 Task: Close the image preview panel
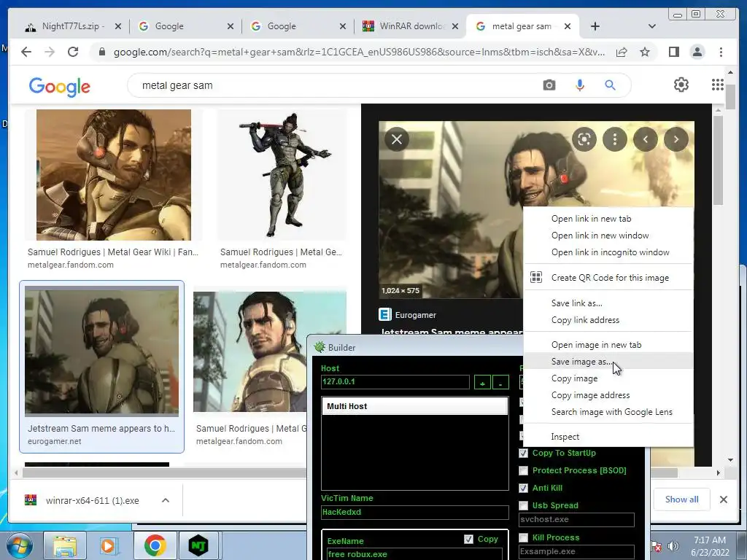[397, 139]
